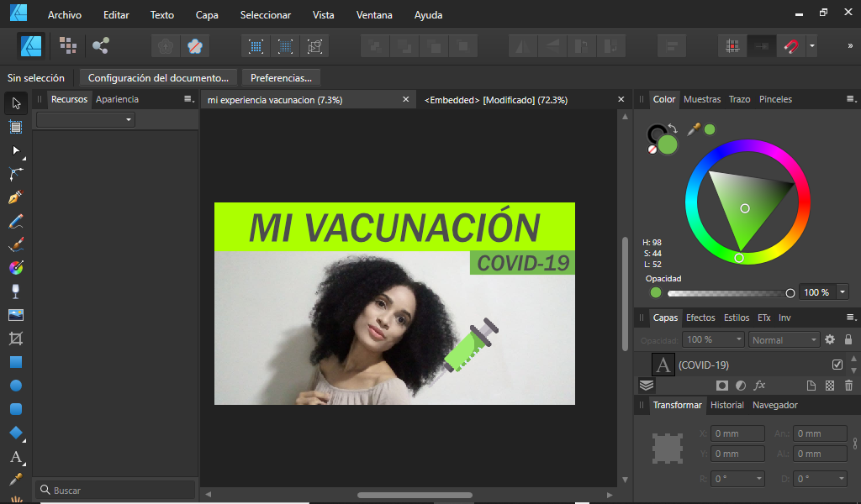Select the Color Picker tool in toolbar
This screenshot has height=504, width=861.
[x=16, y=480]
